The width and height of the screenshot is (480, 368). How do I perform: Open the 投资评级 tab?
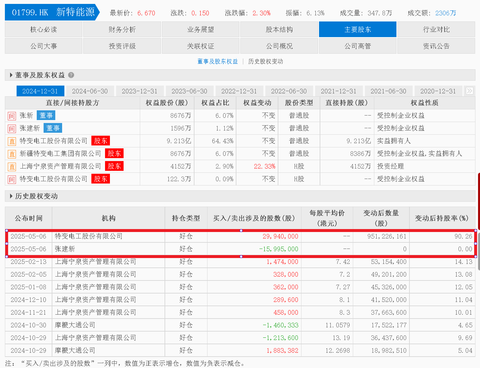pyautogui.click(x=122, y=46)
